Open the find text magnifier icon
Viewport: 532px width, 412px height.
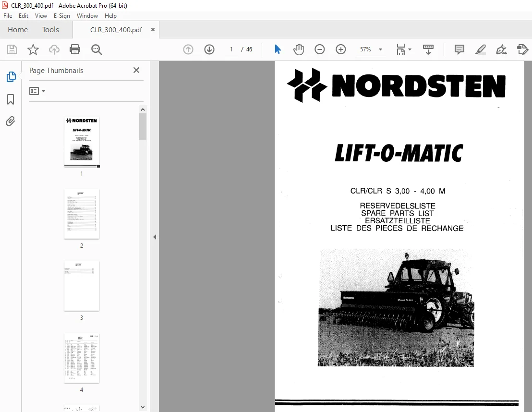[97, 49]
